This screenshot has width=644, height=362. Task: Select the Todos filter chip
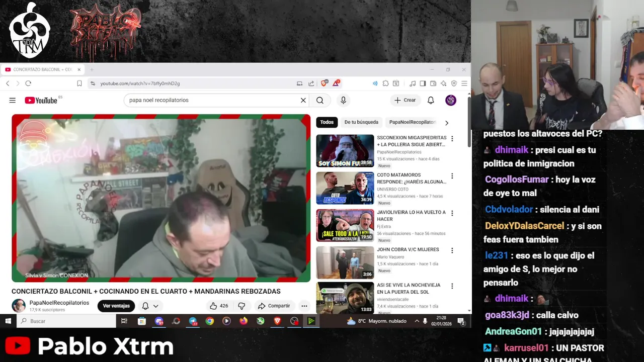[327, 122]
